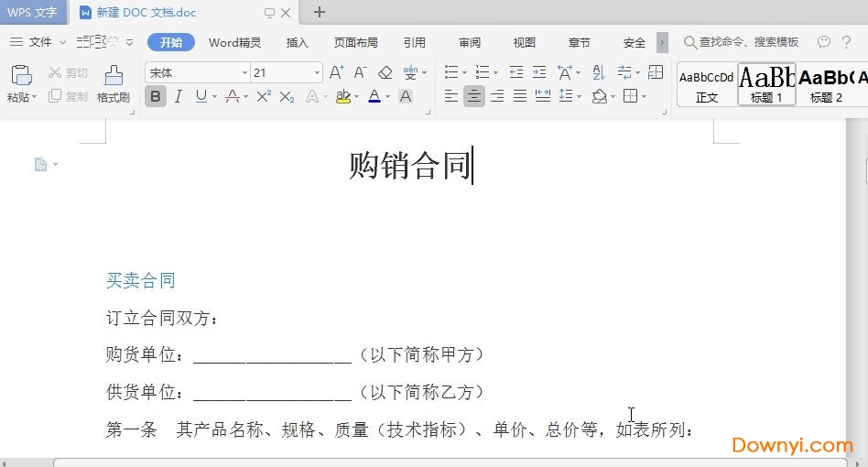The height and width of the screenshot is (467, 868).
Task: Toggle bold formatting (B)
Action: (x=156, y=97)
